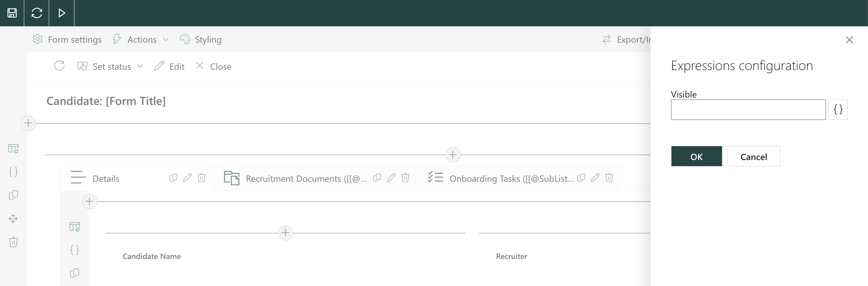Copy the Onboarding Tasks tab

(x=581, y=178)
